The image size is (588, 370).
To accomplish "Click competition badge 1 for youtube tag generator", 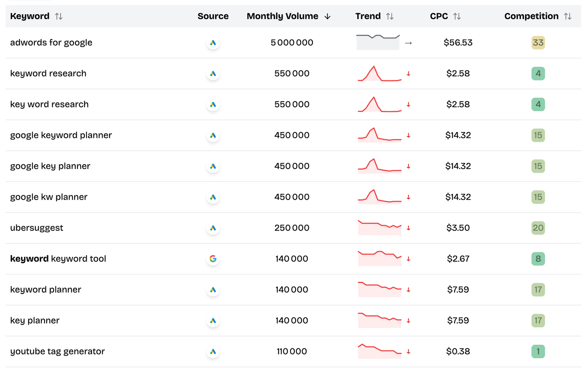I will pyautogui.click(x=538, y=351).
